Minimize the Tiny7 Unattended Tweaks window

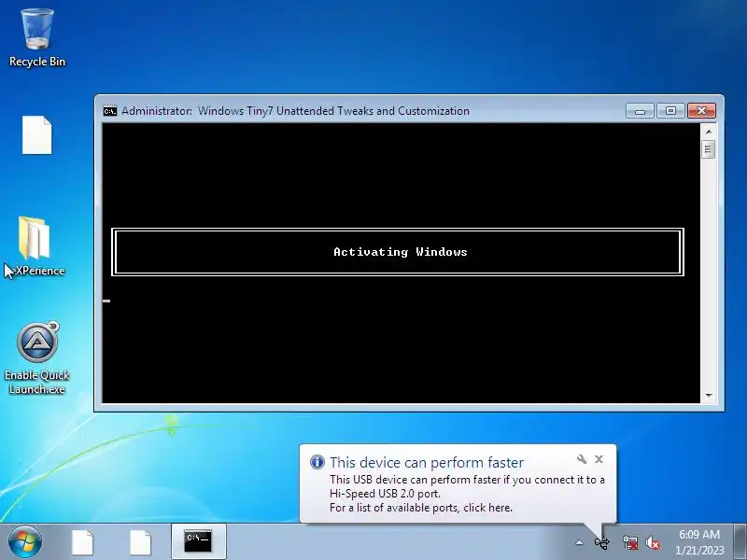(x=640, y=111)
